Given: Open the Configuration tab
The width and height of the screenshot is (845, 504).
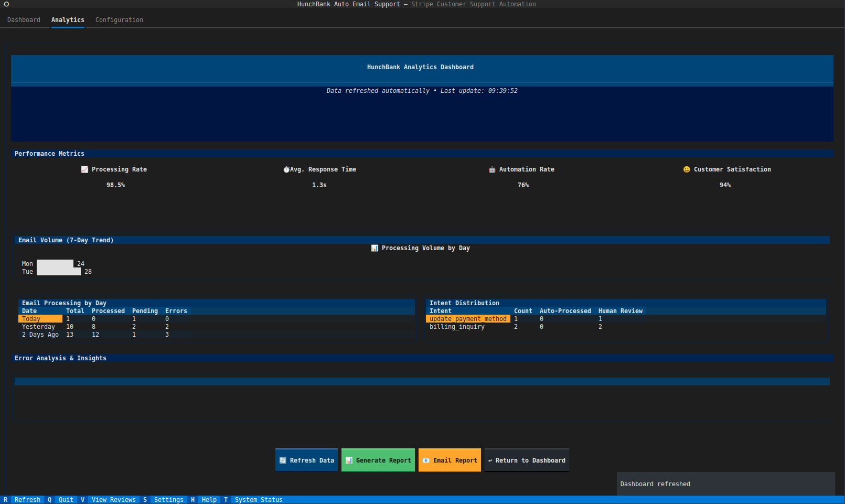Looking at the screenshot, I should click(119, 20).
